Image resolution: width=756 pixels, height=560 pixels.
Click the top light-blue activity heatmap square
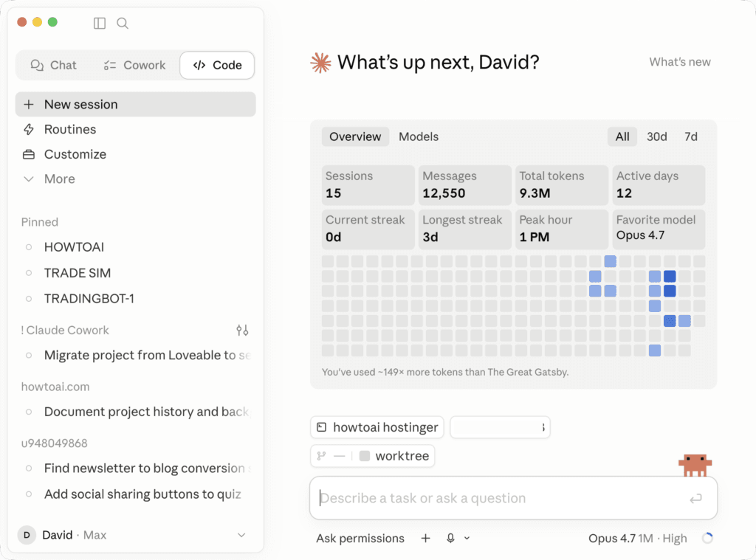click(x=610, y=261)
